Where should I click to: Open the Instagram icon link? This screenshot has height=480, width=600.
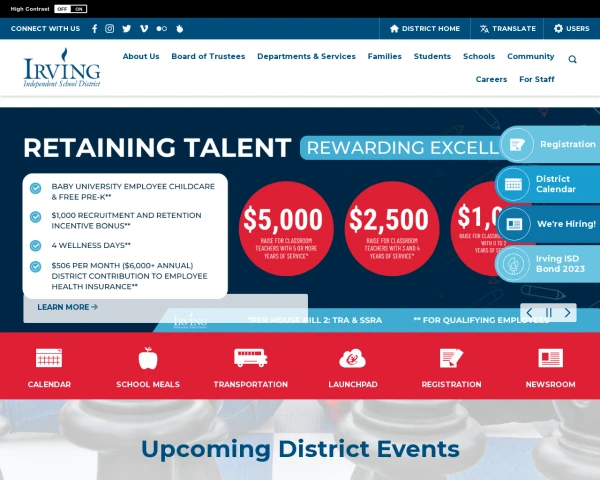[109, 29]
